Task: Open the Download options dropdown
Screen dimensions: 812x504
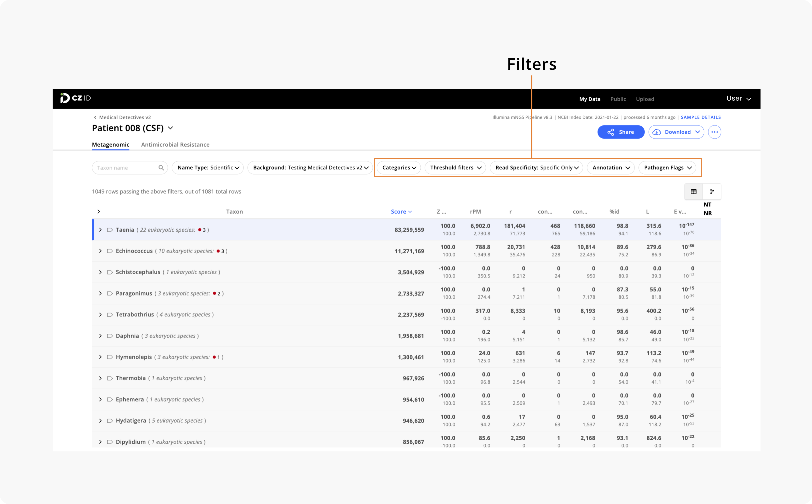Action: click(x=676, y=132)
